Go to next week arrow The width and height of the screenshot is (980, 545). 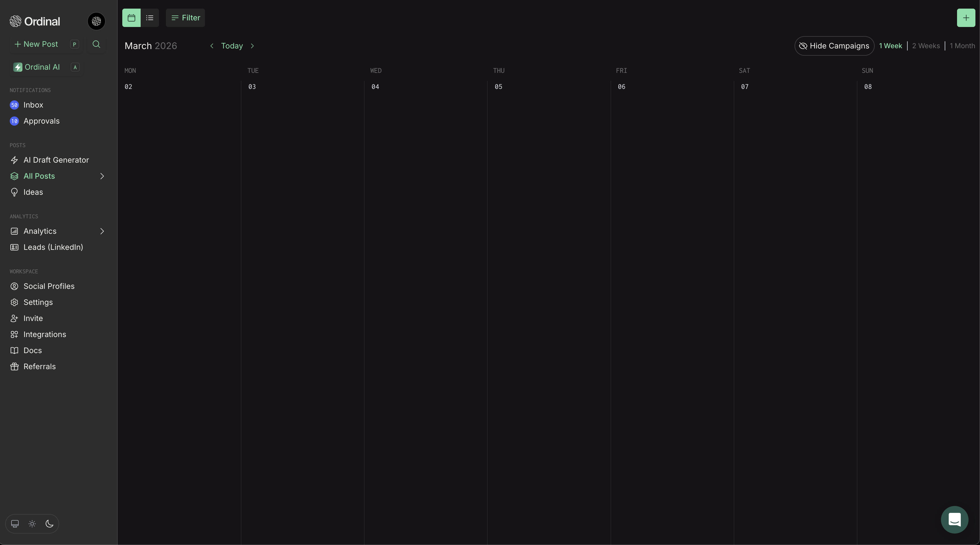[252, 46]
